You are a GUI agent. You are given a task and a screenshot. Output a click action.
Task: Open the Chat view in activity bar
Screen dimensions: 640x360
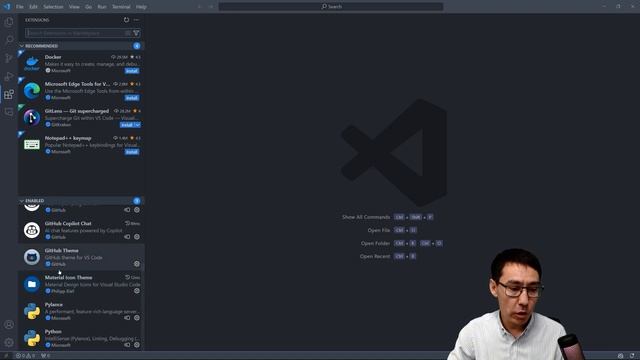[x=9, y=112]
